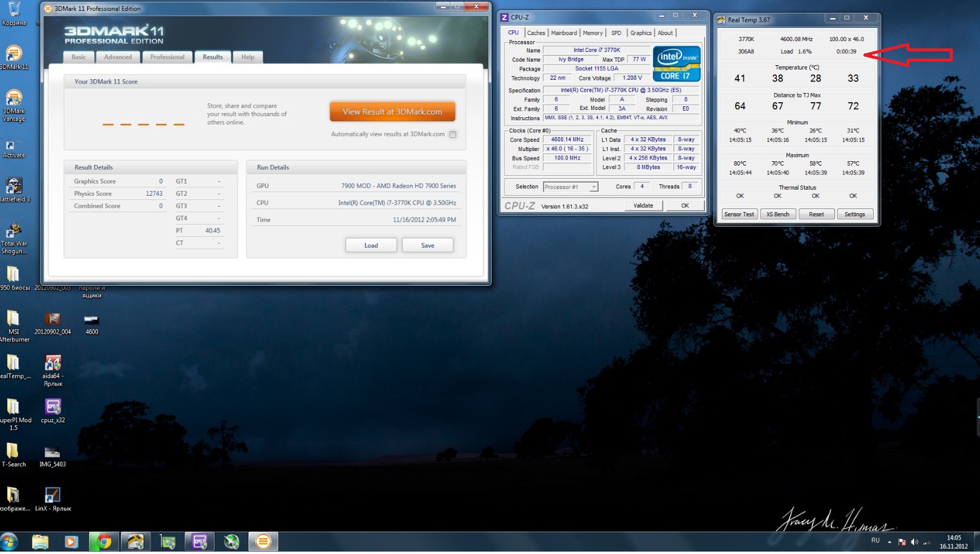Screen dimensions: 980x554
Task: Click the Windows Start orb
Action: pos(9,542)
